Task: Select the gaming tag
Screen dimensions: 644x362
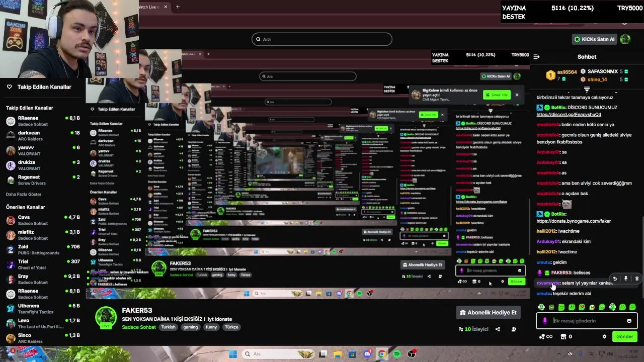Action: (190, 327)
